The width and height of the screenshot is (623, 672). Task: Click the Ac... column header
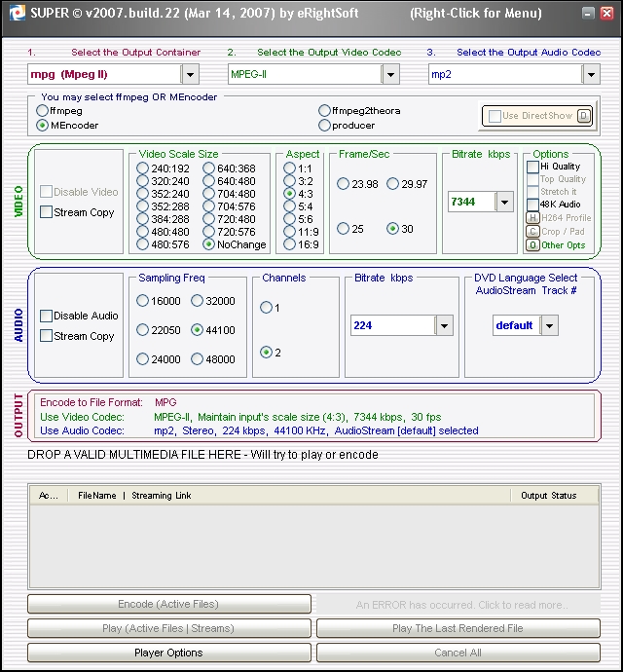click(x=48, y=496)
